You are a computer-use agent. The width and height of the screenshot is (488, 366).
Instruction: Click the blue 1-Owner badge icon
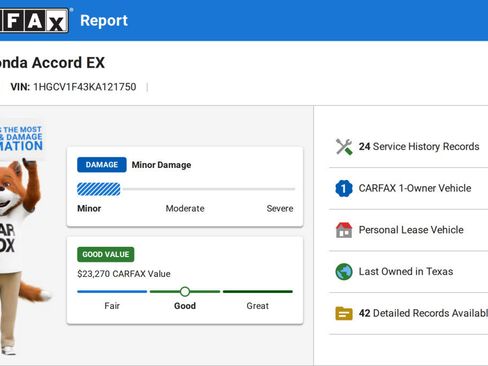point(344,188)
